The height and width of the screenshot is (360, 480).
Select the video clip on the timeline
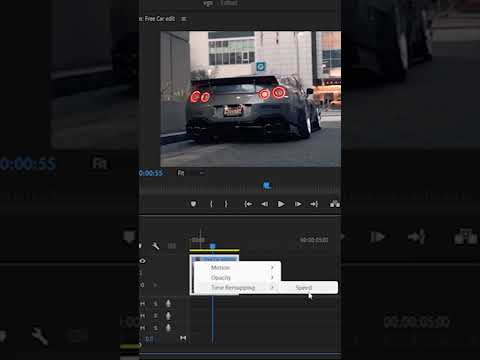[214, 259]
